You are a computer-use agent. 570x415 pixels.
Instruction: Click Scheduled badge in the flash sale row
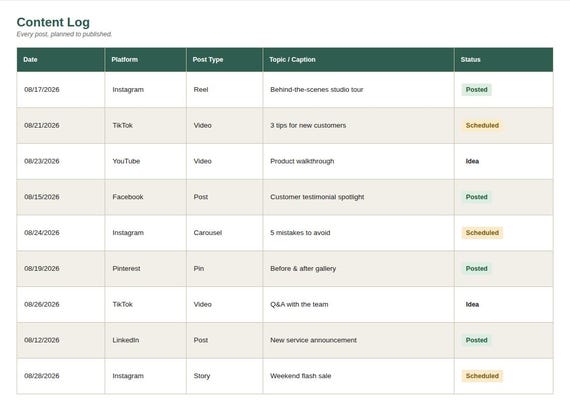point(482,376)
